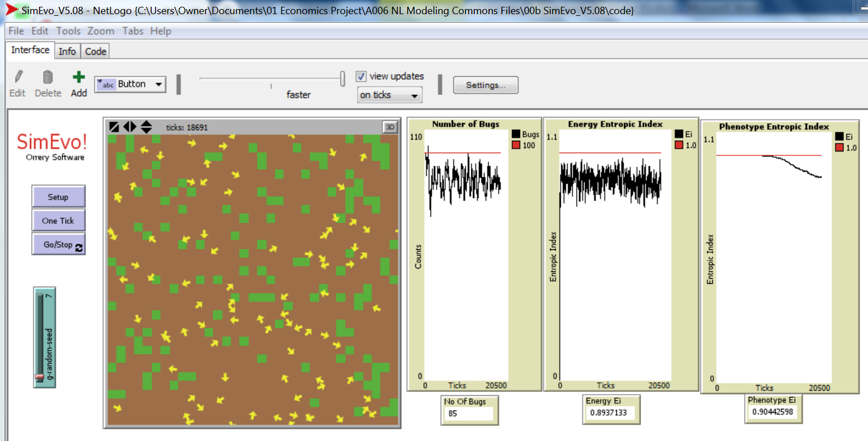Switch to the Info tab

coord(67,51)
